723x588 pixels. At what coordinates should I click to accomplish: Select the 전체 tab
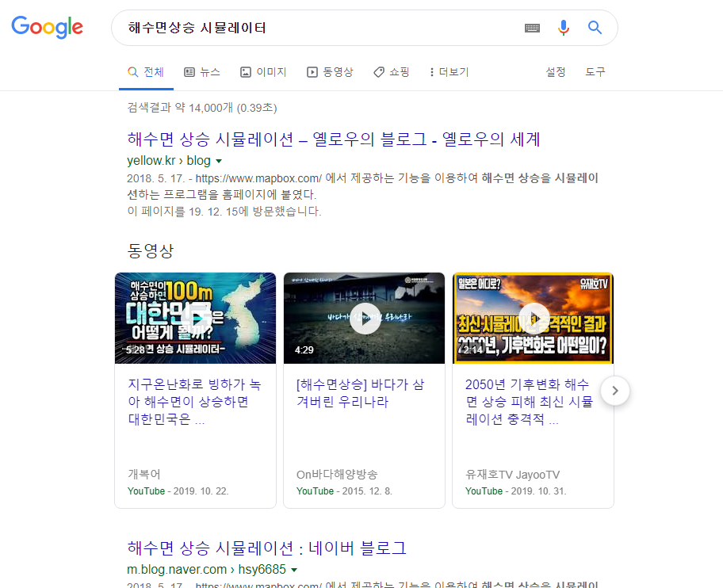tap(146, 72)
